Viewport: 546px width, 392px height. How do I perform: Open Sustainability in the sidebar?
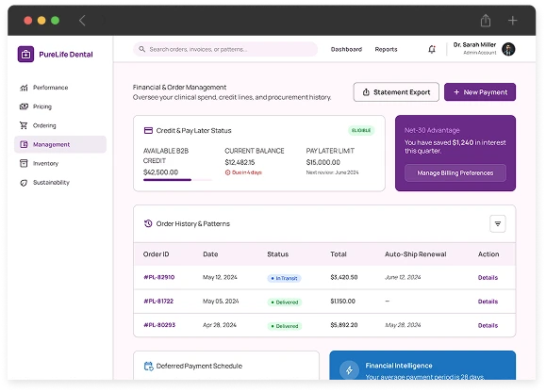click(x=60, y=183)
